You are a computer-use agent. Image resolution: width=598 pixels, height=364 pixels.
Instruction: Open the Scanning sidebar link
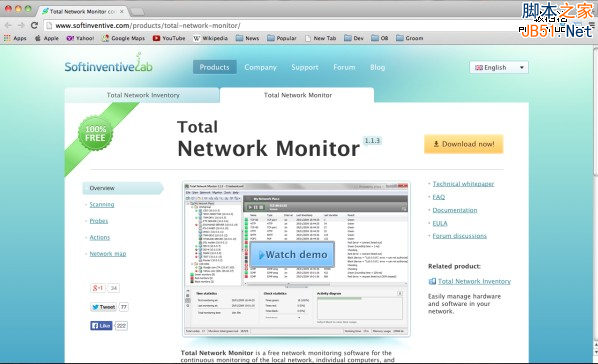click(102, 205)
